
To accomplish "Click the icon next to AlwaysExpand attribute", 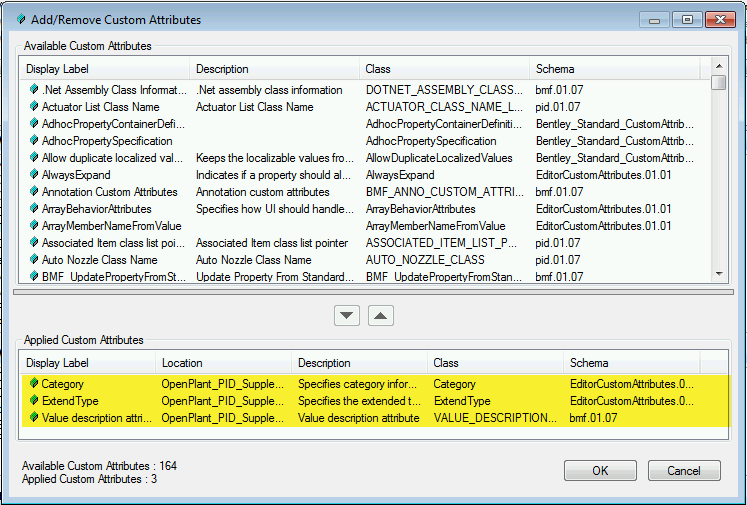I will tap(34, 174).
